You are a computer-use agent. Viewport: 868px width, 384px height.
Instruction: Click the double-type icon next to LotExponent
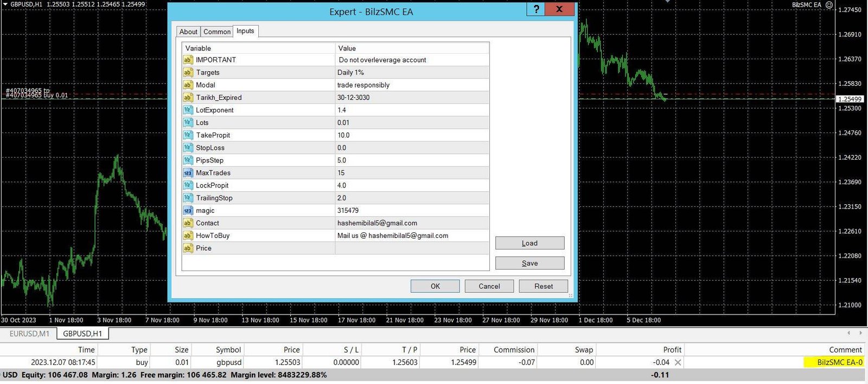tap(188, 110)
